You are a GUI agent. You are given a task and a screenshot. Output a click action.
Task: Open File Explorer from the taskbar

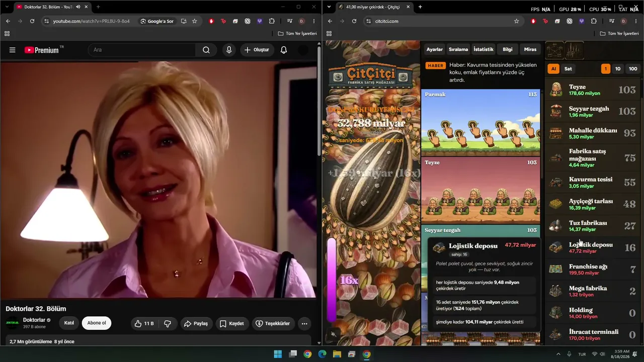click(337, 354)
